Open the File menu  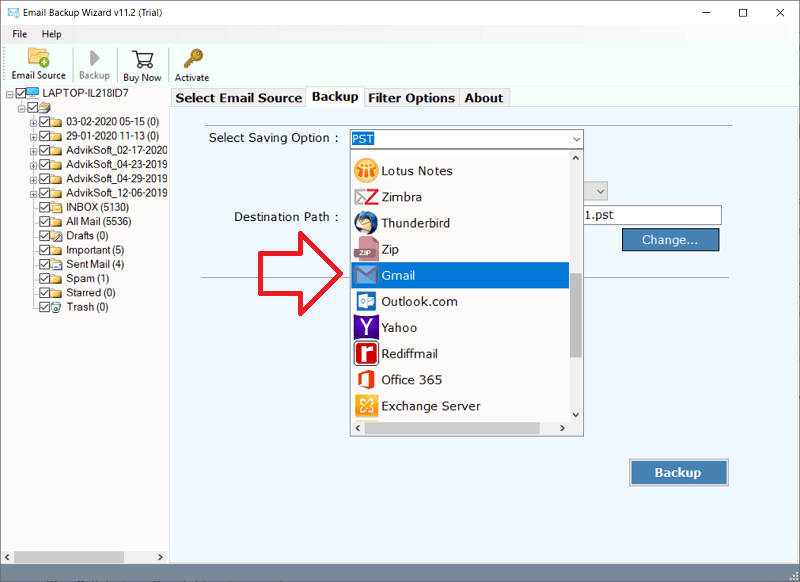(19, 34)
